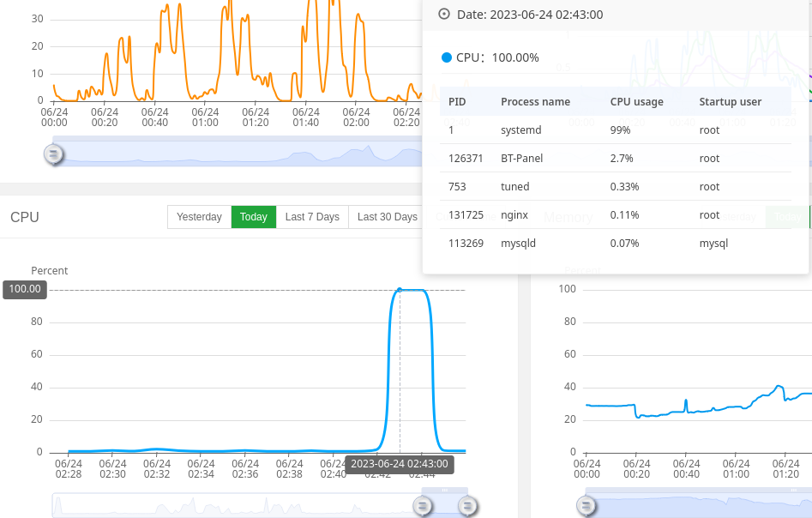Click the BT-Panel process row
This screenshot has width=812, height=518.
click(x=615, y=159)
